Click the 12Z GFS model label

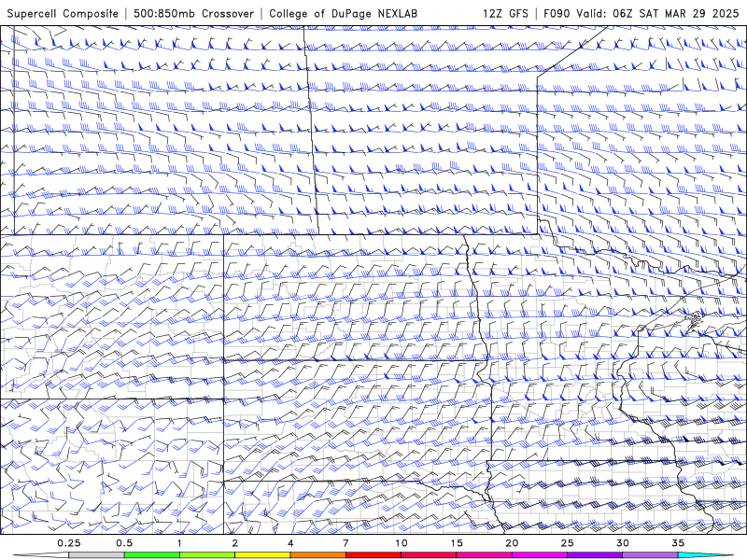[x=505, y=13]
